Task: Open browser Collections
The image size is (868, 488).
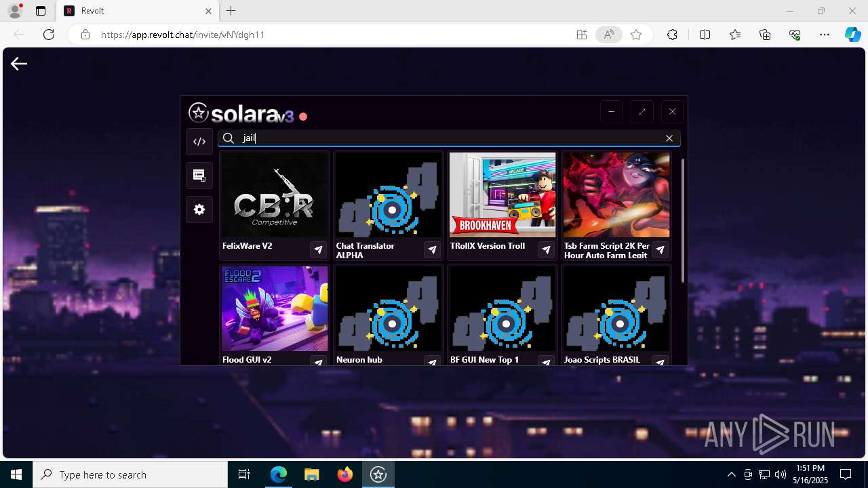Action: (765, 35)
